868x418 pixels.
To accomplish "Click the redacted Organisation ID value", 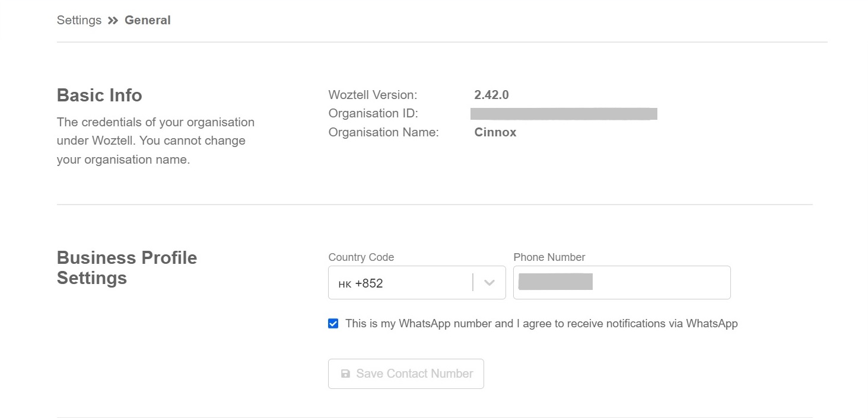I will pyautogui.click(x=563, y=114).
